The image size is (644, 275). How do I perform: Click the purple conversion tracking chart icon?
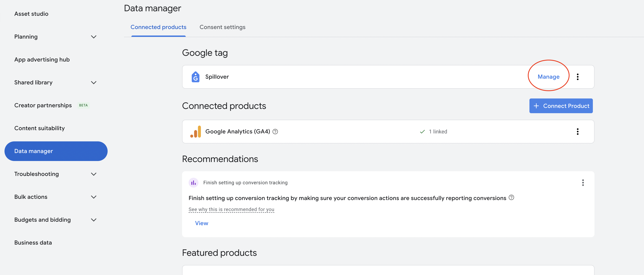click(193, 183)
